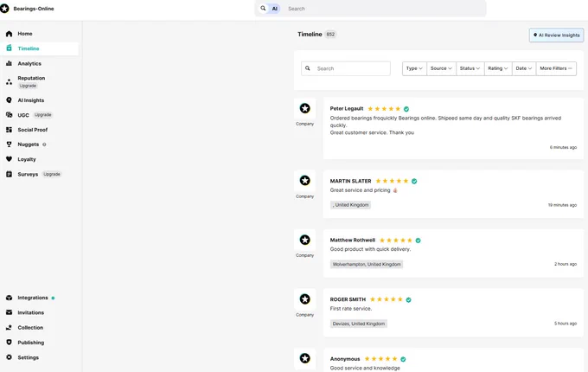The height and width of the screenshot is (372, 588).
Task: Select Analytics in the sidebar
Action: coord(29,63)
